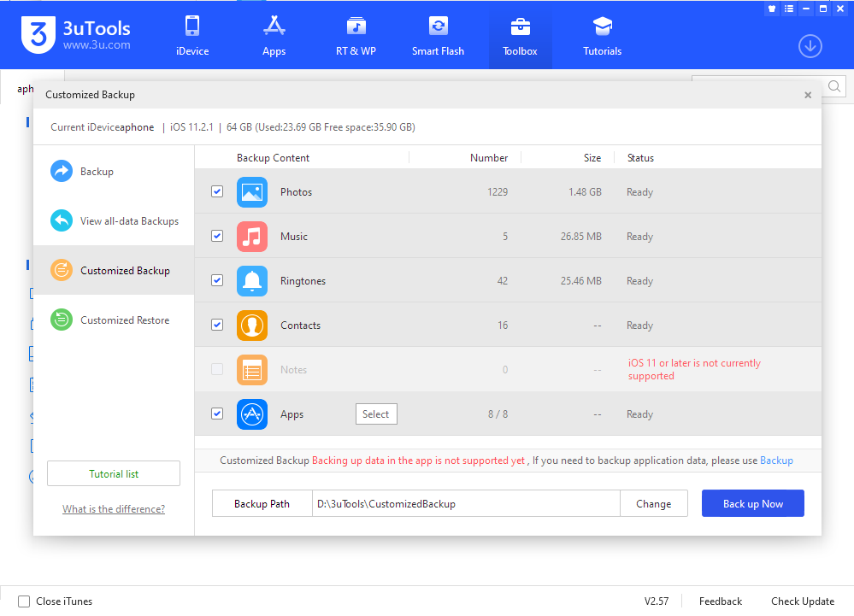Uncheck the Photos backup checkbox

coord(217,192)
